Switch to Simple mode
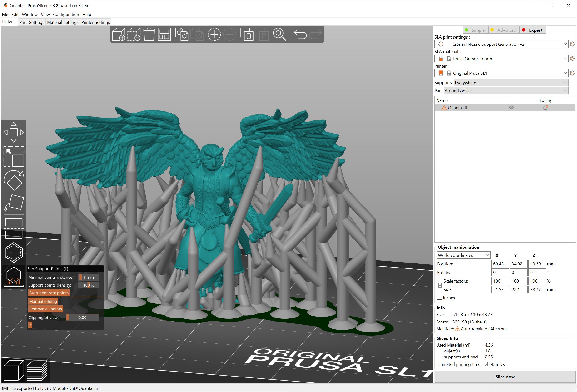Image resolution: width=577 pixels, height=392 pixels. 475,30
